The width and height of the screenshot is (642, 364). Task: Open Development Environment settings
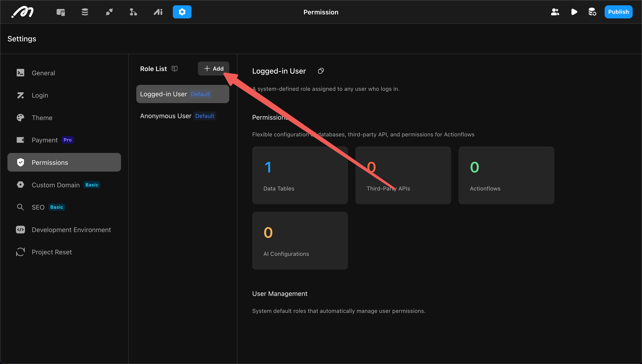click(x=64, y=230)
